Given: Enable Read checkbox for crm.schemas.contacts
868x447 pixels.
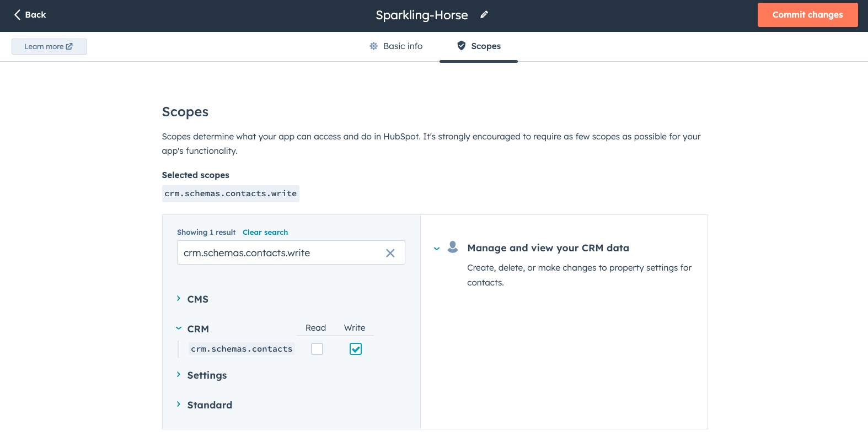Looking at the screenshot, I should pyautogui.click(x=317, y=349).
